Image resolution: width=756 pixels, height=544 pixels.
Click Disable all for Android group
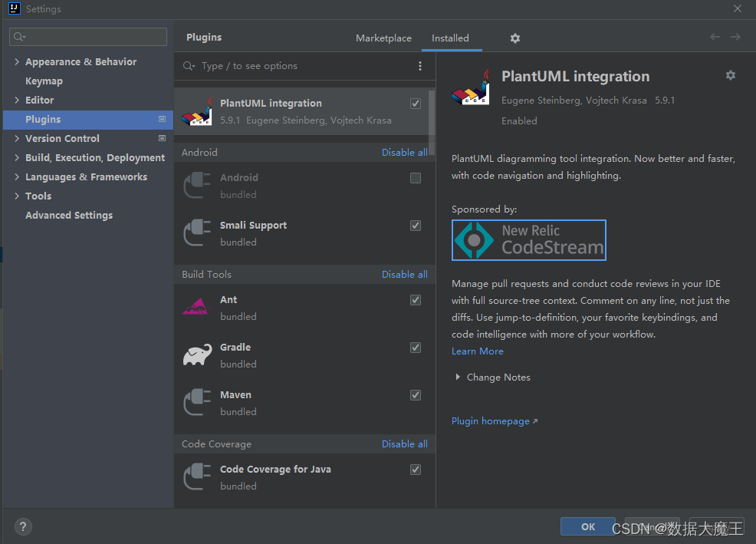(405, 153)
